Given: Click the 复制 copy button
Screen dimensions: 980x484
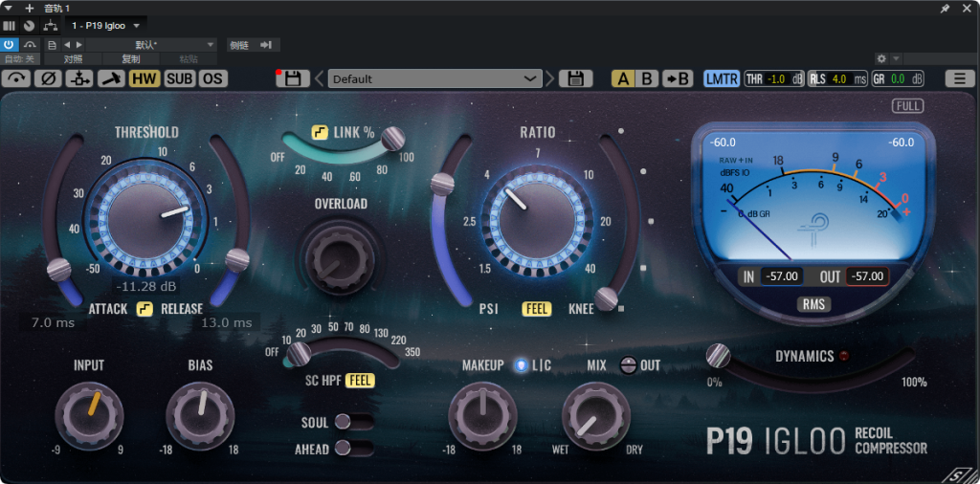Looking at the screenshot, I should [130, 58].
